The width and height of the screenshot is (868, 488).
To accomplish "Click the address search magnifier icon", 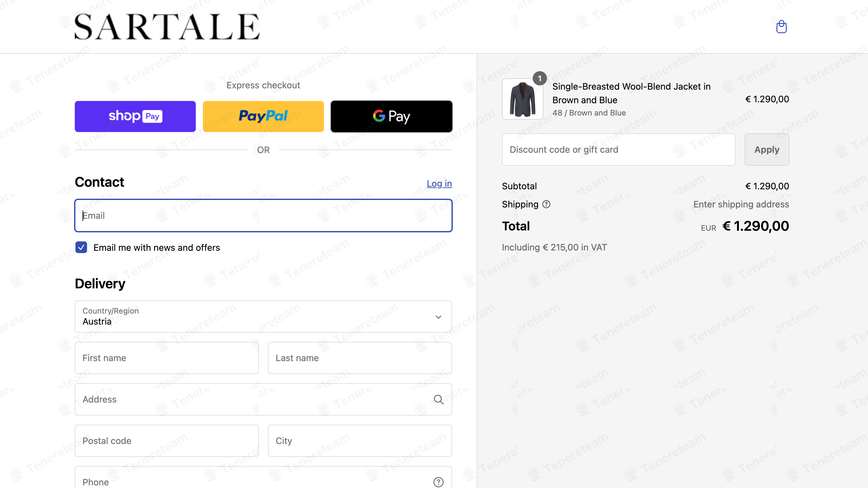I will pos(439,399).
